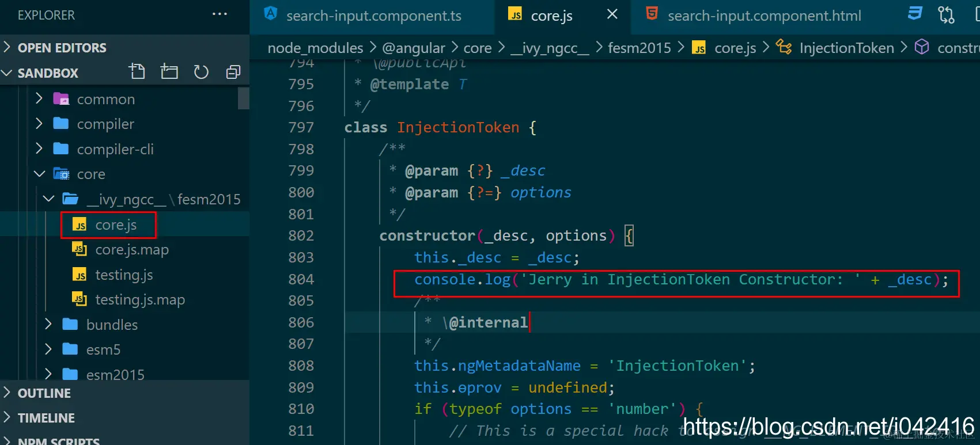Open the CSS file shortcut icon
The image size is (980, 445).
coord(915,14)
